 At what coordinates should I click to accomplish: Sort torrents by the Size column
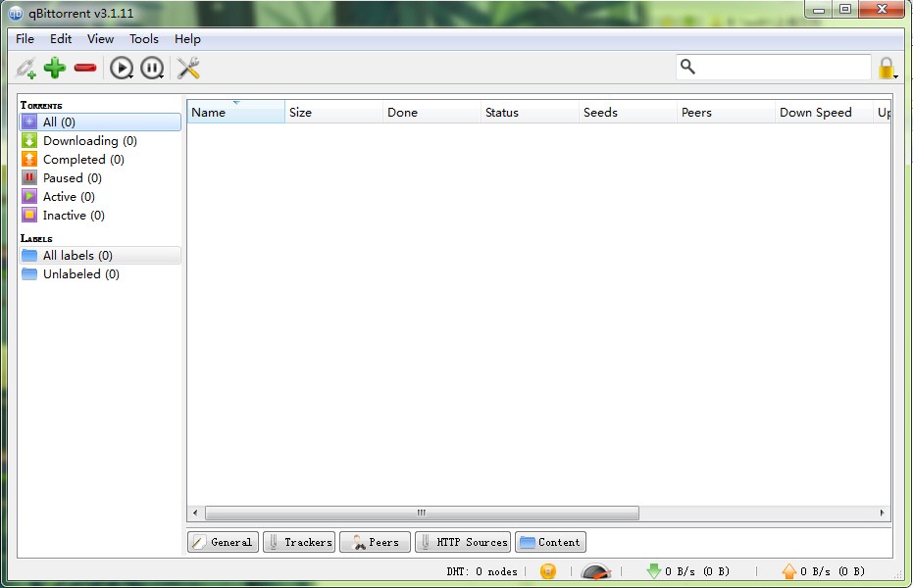point(333,113)
